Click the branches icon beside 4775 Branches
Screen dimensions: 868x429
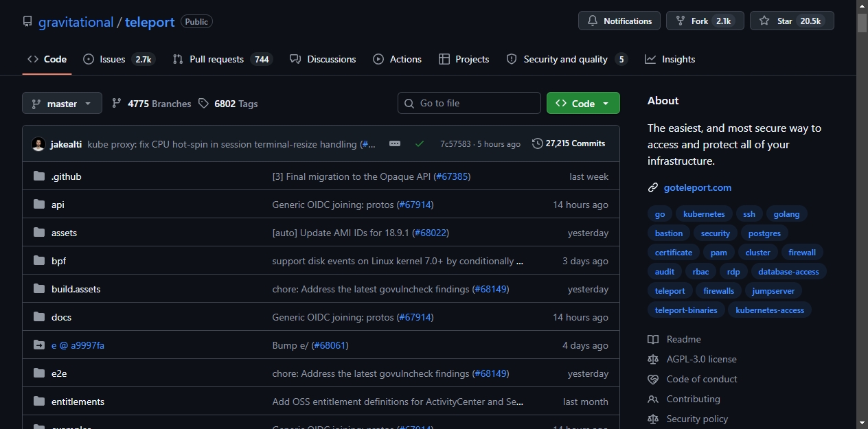click(117, 104)
